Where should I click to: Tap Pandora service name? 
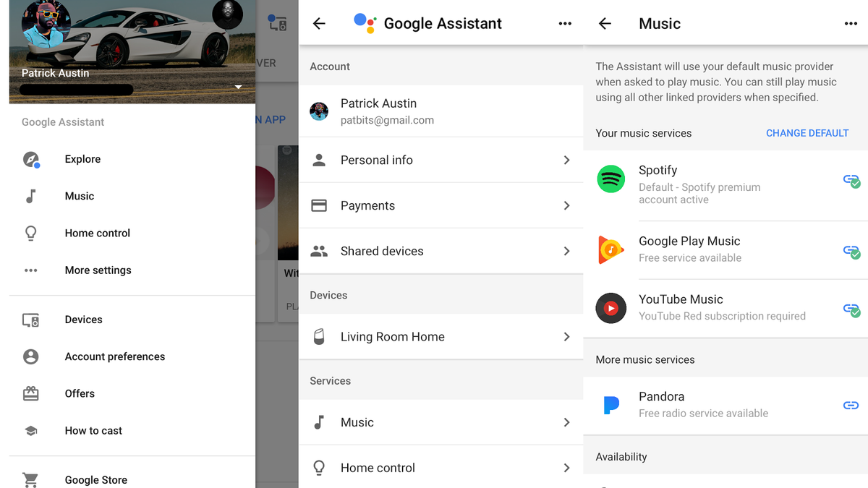click(x=661, y=396)
